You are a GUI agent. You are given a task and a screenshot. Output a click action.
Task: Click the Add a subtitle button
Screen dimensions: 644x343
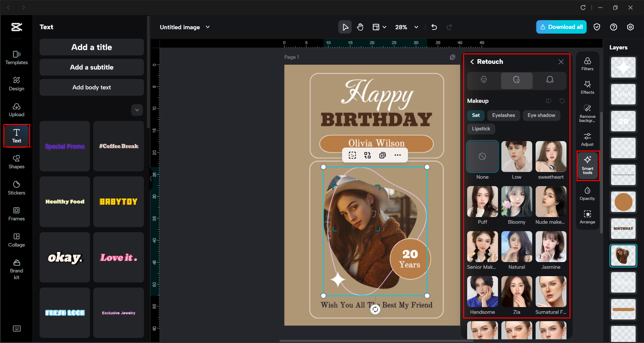click(x=91, y=67)
